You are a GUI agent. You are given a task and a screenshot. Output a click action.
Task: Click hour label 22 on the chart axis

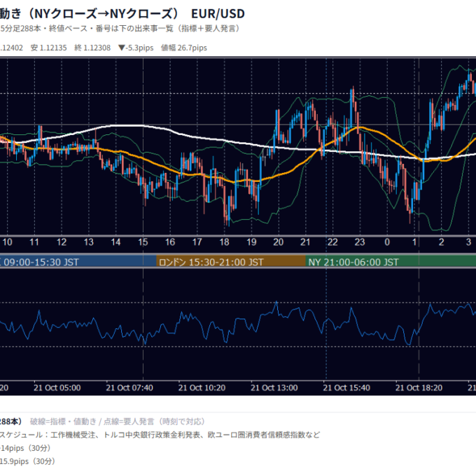tap(332, 242)
